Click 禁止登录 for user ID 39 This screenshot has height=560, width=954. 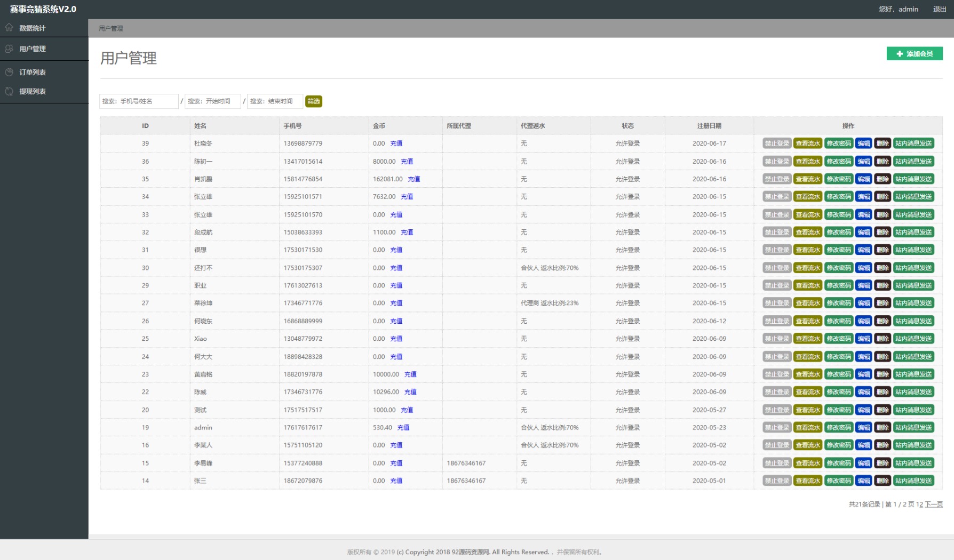tap(777, 143)
